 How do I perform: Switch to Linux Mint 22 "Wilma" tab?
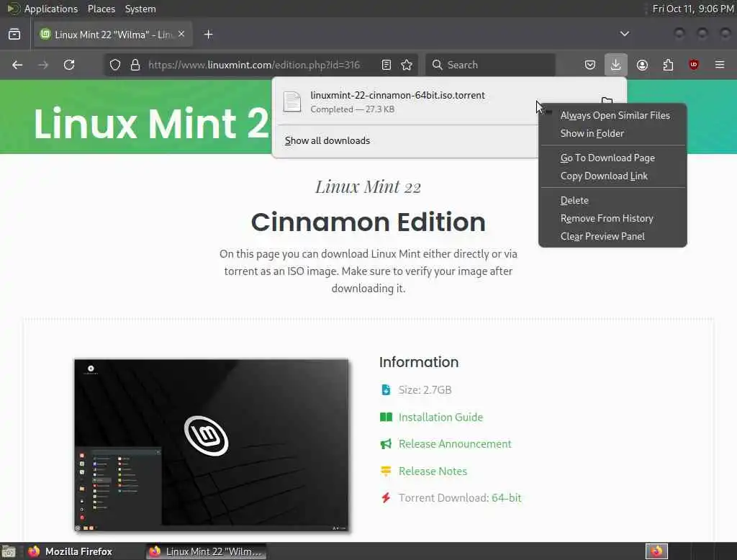pos(113,35)
